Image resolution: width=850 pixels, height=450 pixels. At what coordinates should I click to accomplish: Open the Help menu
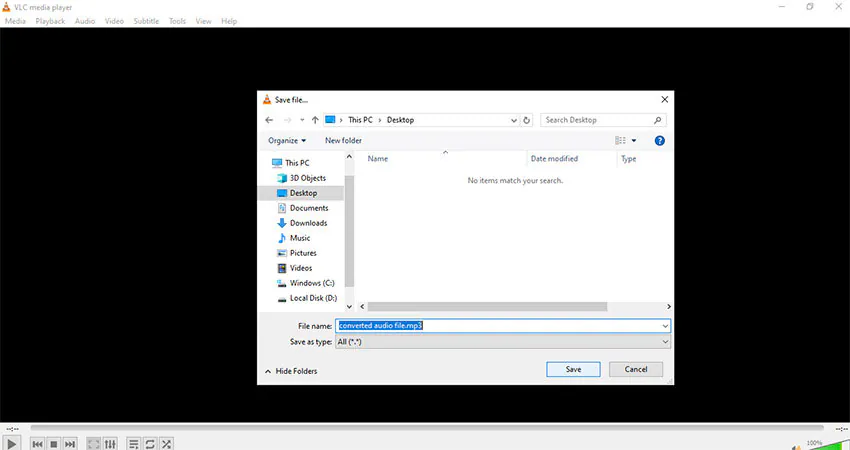click(229, 21)
